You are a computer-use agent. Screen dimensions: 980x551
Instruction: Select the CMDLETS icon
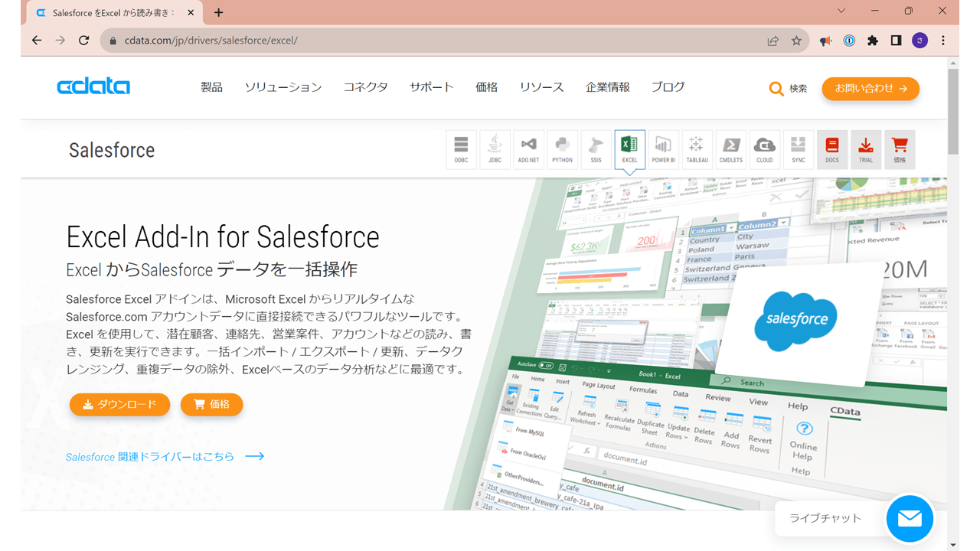[x=730, y=149]
